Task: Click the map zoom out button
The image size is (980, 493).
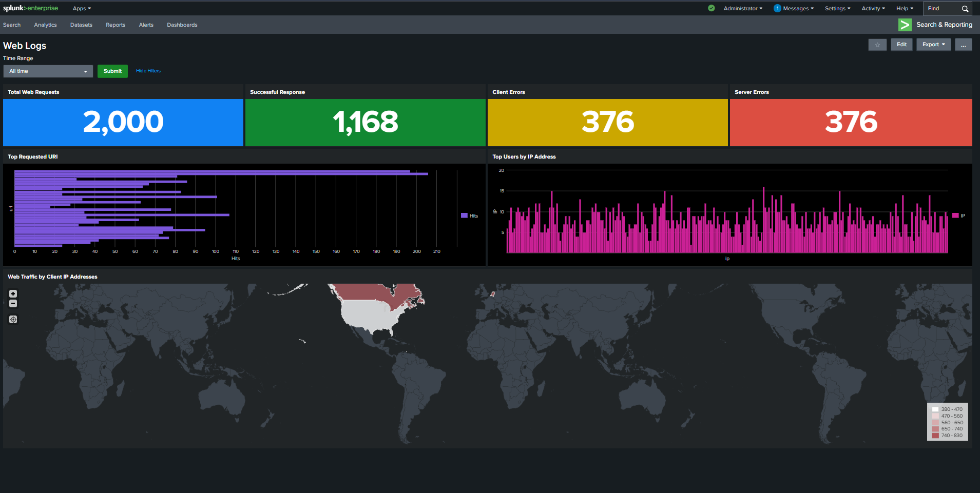Action: 13,304
